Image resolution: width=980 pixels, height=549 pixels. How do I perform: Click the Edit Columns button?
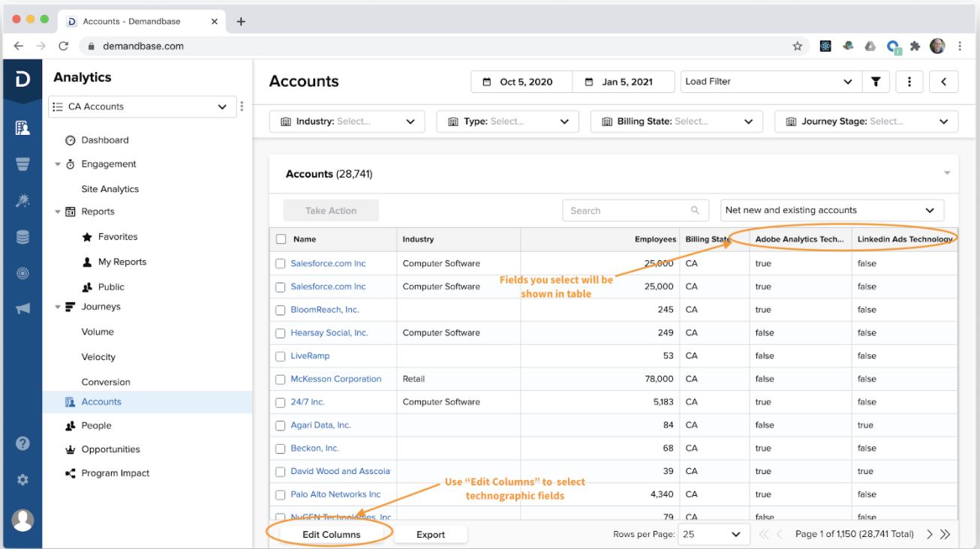pyautogui.click(x=332, y=535)
